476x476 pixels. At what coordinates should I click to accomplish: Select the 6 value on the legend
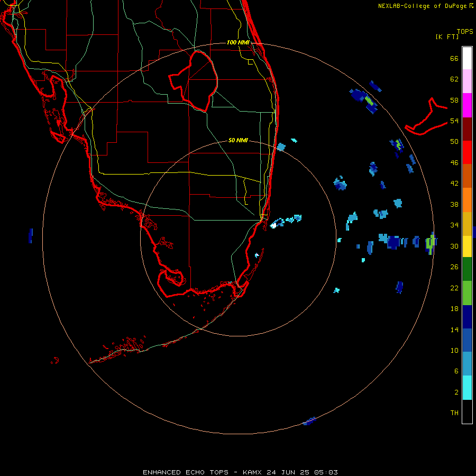click(456, 371)
